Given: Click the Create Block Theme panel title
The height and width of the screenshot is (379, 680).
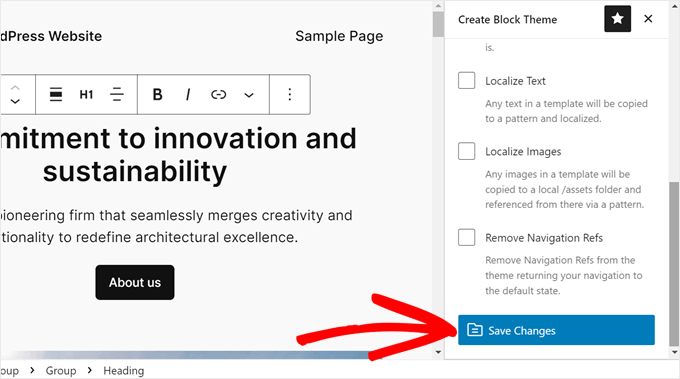Looking at the screenshot, I should click(507, 20).
